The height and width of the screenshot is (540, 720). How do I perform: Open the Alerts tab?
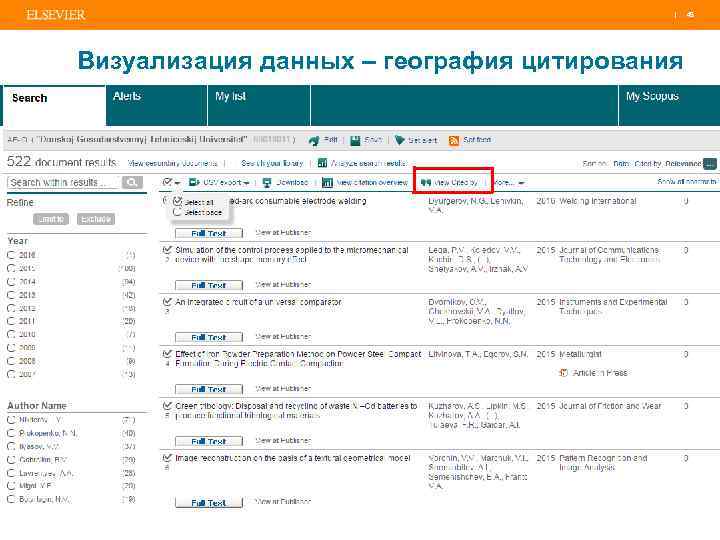point(157,105)
